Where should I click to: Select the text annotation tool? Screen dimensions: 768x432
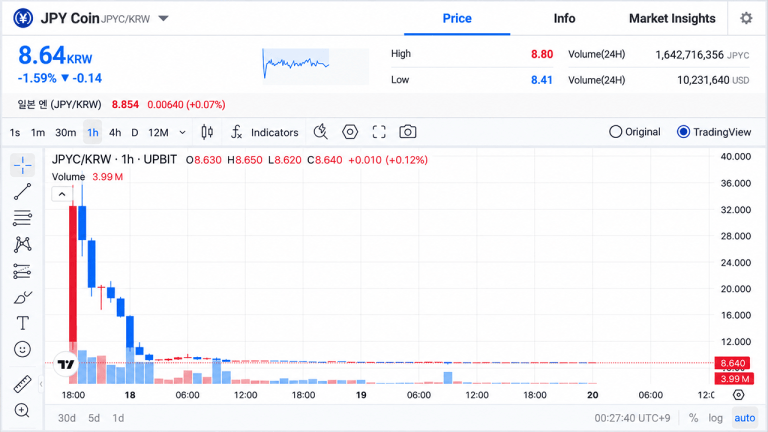point(23,323)
